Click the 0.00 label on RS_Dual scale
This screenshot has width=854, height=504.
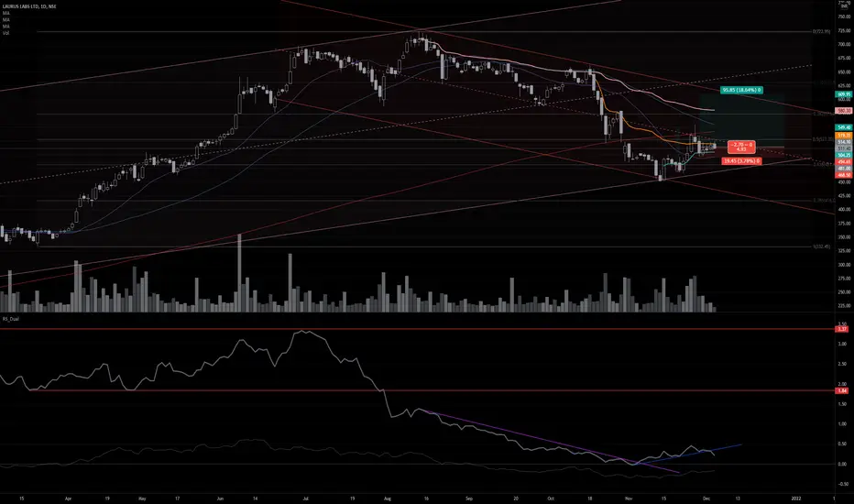click(843, 465)
